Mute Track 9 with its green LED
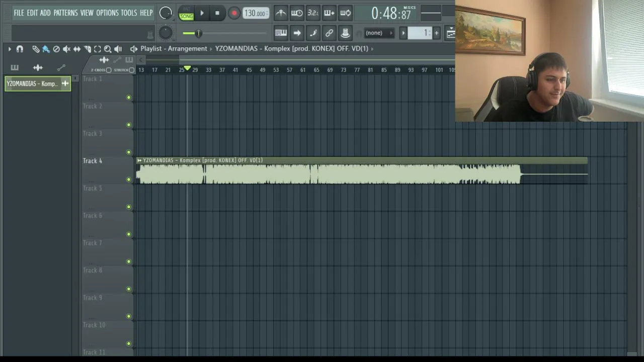 click(129, 316)
